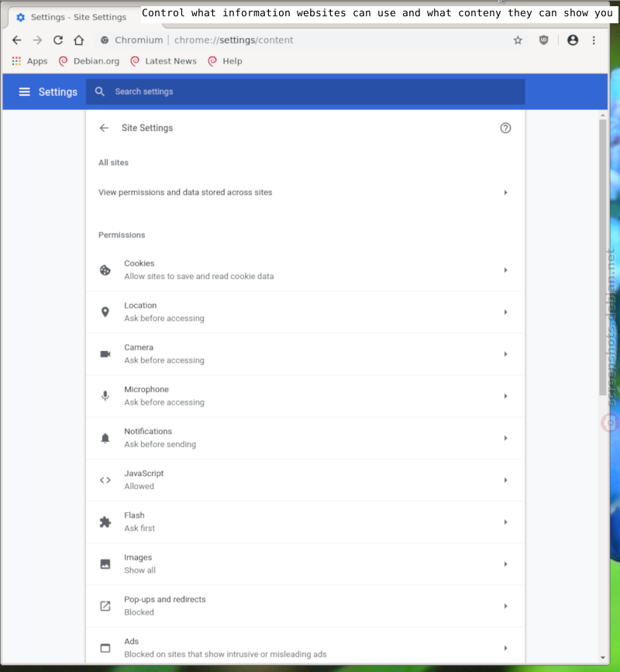Open the Cookies label text
620x672 pixels.
click(139, 264)
